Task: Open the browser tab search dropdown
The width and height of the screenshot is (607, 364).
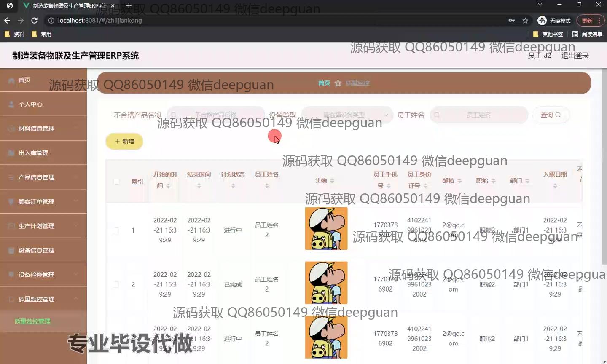Action: (540, 5)
